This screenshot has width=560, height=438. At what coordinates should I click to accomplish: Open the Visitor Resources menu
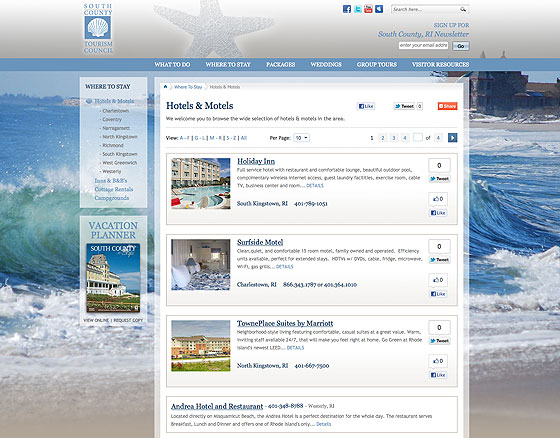click(440, 65)
